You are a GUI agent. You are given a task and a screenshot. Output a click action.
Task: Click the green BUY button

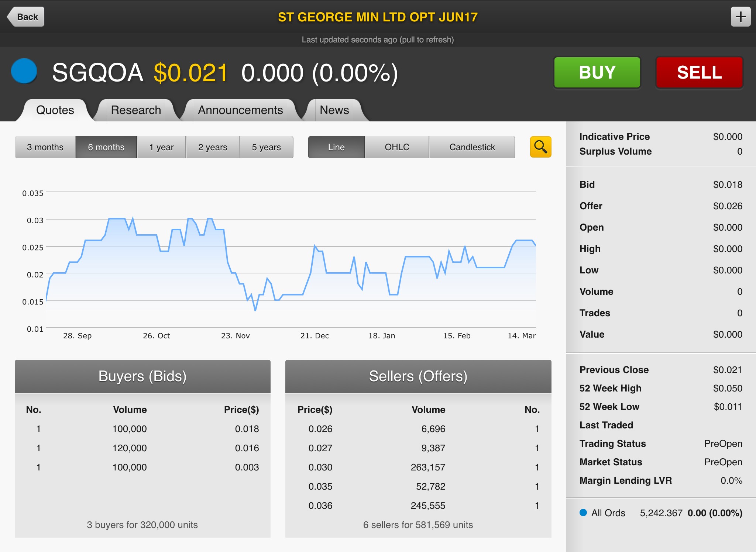pos(597,72)
